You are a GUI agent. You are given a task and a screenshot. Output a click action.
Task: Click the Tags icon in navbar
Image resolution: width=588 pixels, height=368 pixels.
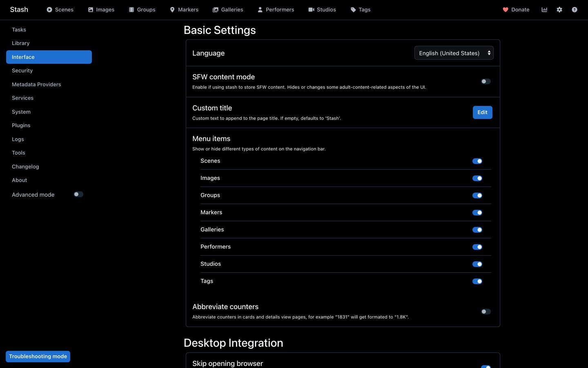(353, 10)
